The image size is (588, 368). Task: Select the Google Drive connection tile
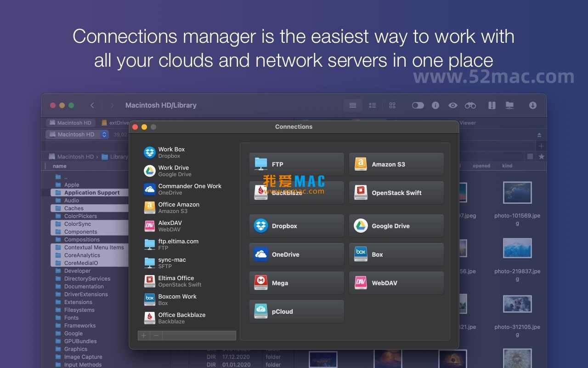pos(396,225)
